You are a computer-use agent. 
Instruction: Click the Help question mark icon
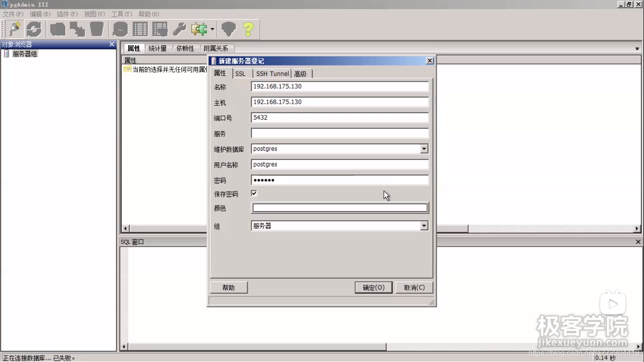248,29
